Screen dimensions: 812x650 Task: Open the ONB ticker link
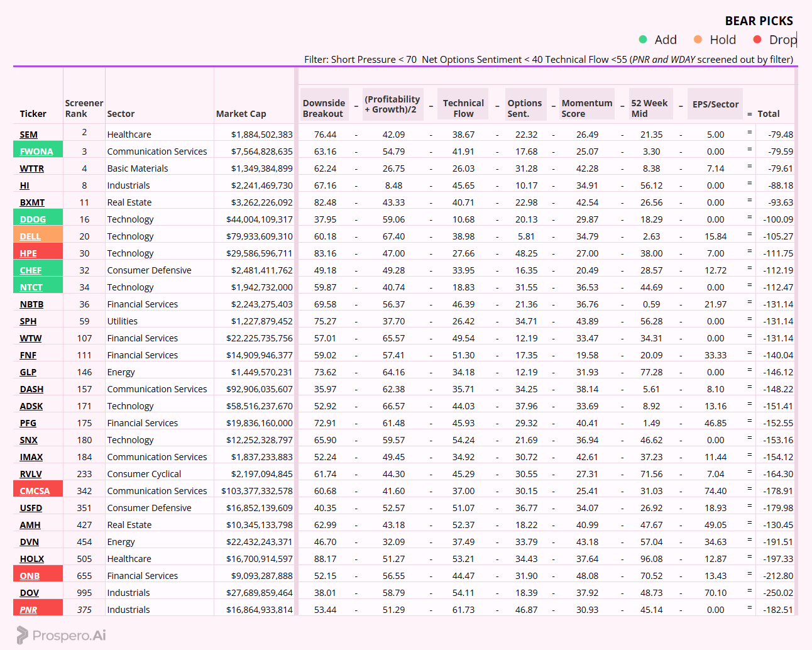click(x=30, y=576)
